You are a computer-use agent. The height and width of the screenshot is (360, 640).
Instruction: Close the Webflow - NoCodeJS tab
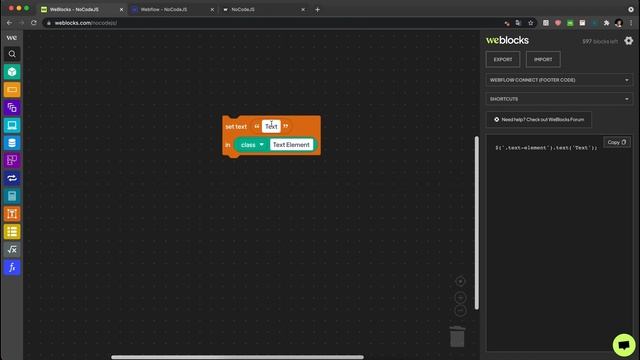(212, 9)
